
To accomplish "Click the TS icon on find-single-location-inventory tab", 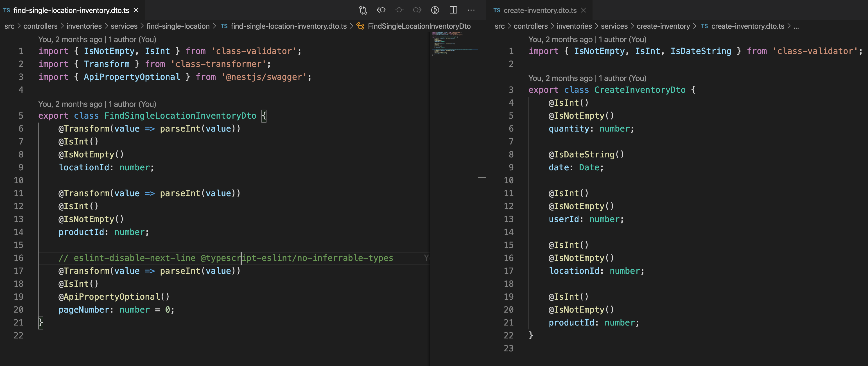I will 7,10.
